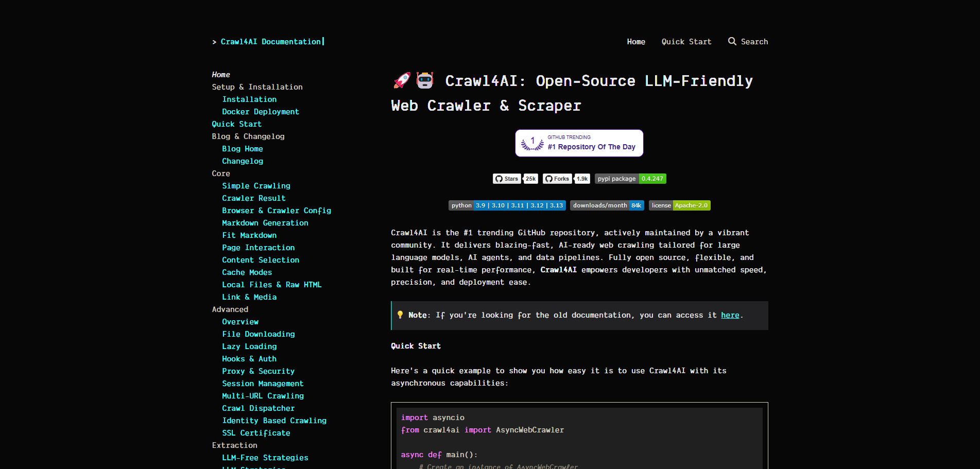Image resolution: width=980 pixels, height=469 pixels.
Task: Click the search magnifier icon
Action: tap(732, 41)
